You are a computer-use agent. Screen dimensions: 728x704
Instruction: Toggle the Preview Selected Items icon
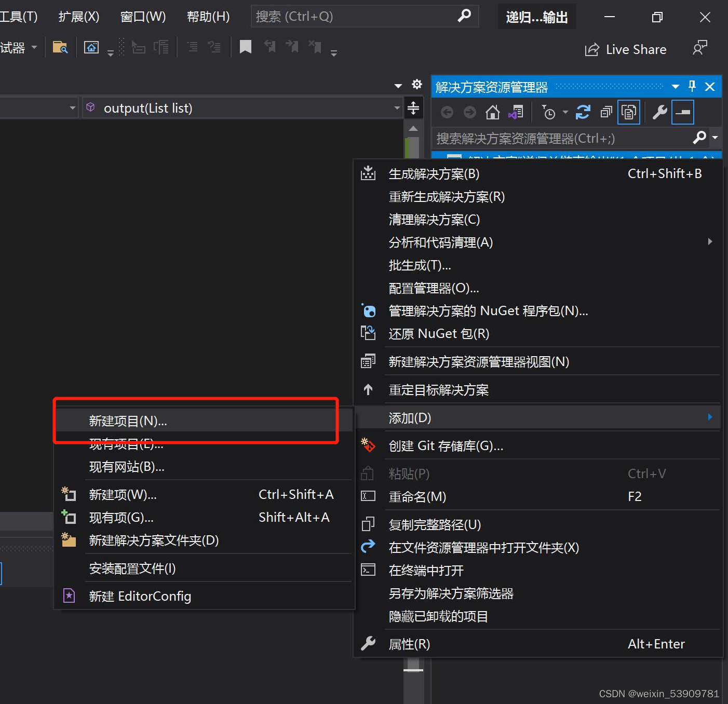[629, 112]
